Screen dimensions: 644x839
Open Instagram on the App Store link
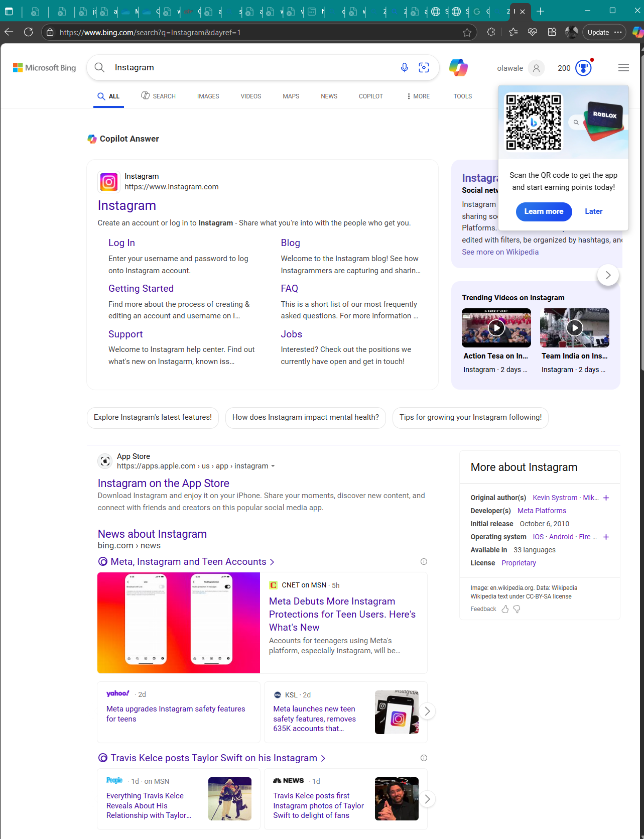click(164, 483)
